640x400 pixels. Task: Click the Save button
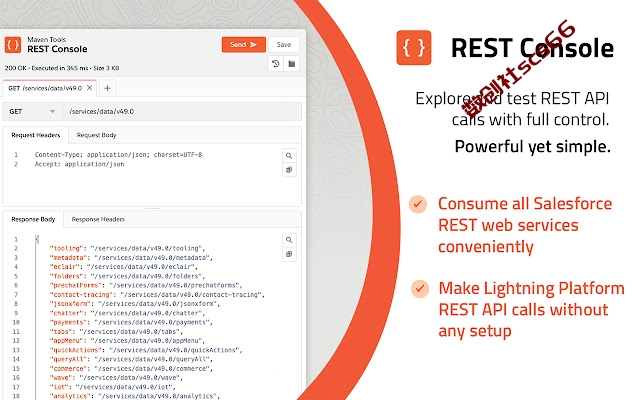coord(284,44)
